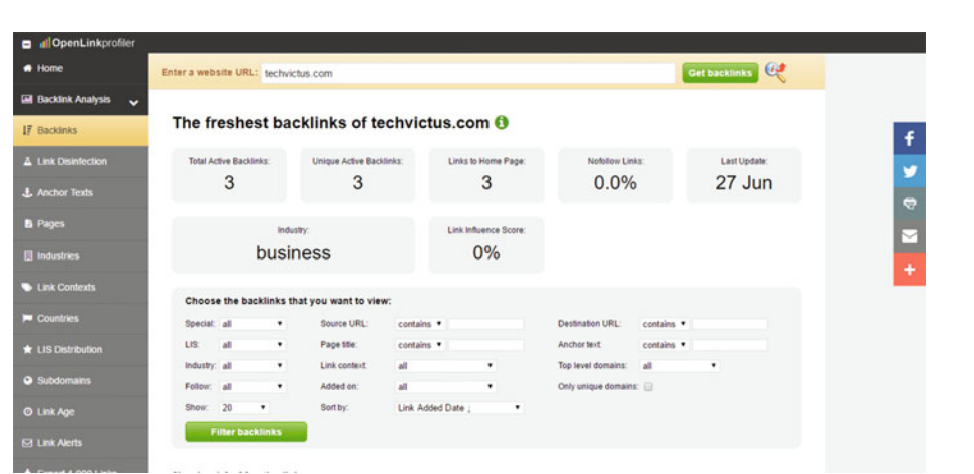Click the magnifier icon next to Get backlinks
The width and height of the screenshot is (974, 474).
click(775, 72)
